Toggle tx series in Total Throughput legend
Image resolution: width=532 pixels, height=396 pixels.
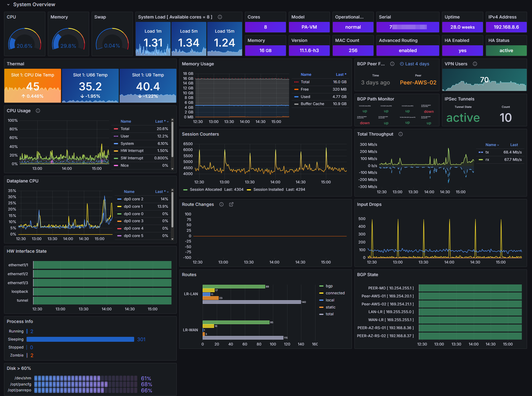click(x=487, y=152)
